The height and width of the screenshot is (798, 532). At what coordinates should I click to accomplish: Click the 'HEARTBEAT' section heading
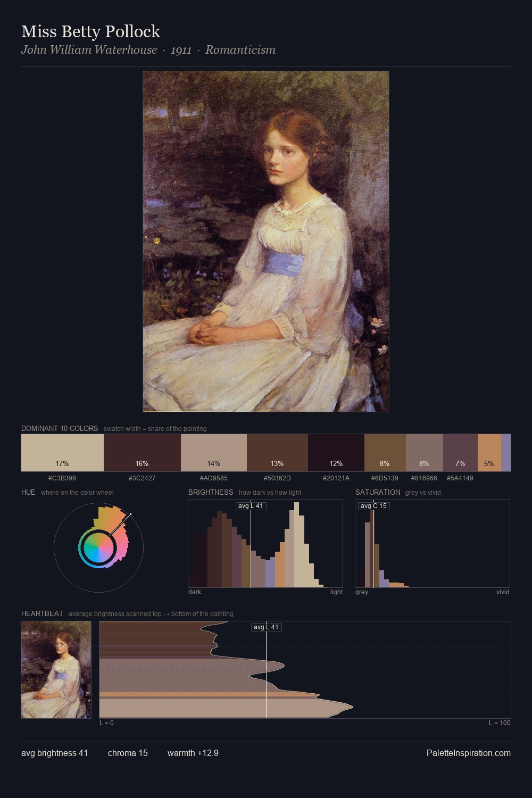[42, 613]
